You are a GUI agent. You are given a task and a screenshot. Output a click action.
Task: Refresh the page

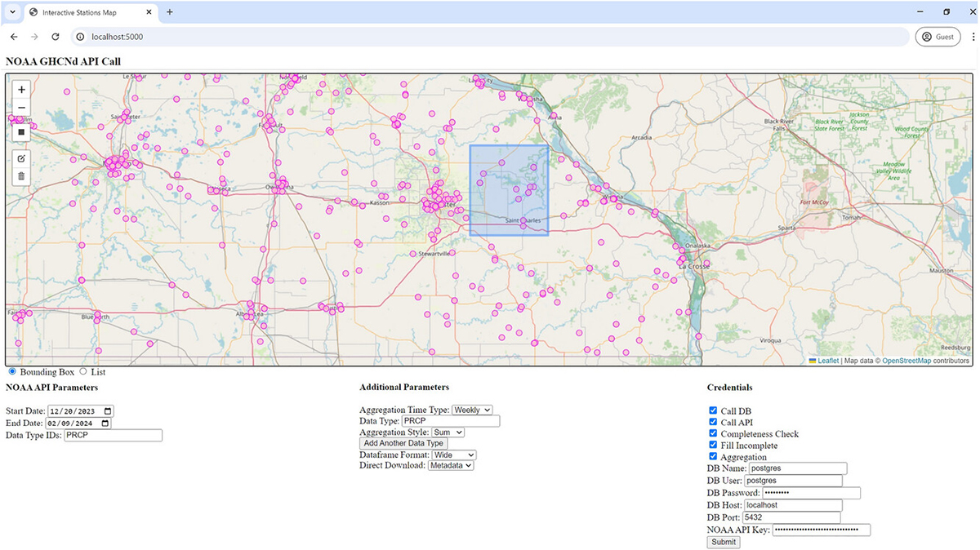pyautogui.click(x=55, y=36)
